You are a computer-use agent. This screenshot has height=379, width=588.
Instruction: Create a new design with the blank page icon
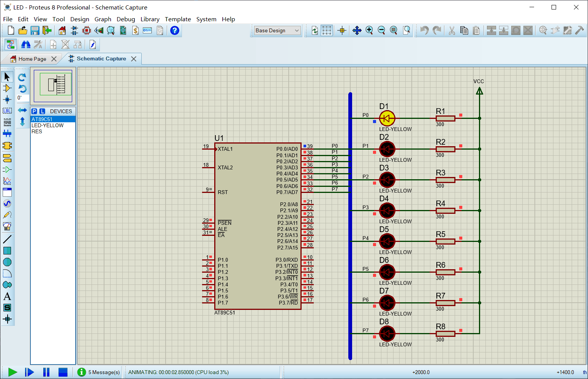pyautogui.click(x=11, y=30)
